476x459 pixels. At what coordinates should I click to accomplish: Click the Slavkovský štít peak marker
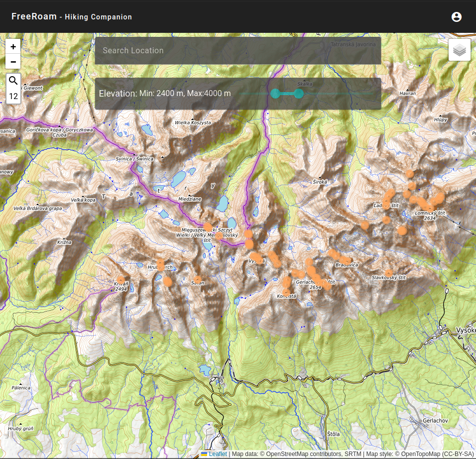388,273
